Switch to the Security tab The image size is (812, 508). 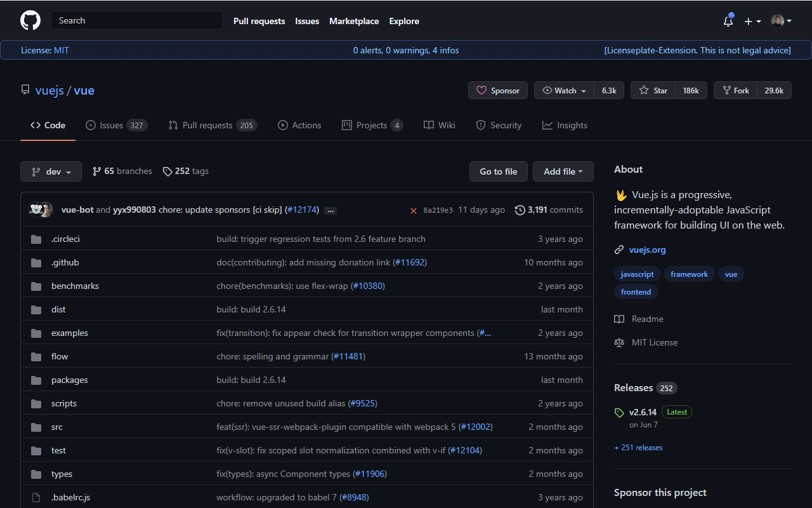click(x=499, y=125)
